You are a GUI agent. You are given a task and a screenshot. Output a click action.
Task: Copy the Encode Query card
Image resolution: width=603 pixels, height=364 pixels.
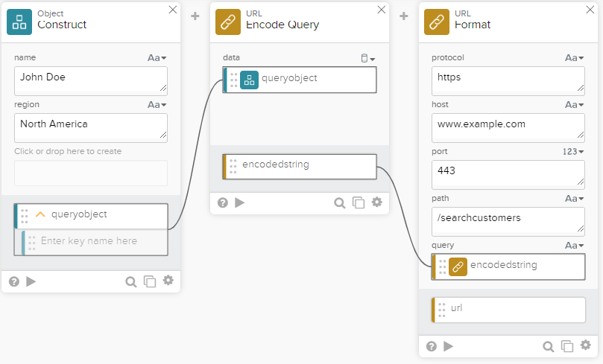(359, 202)
